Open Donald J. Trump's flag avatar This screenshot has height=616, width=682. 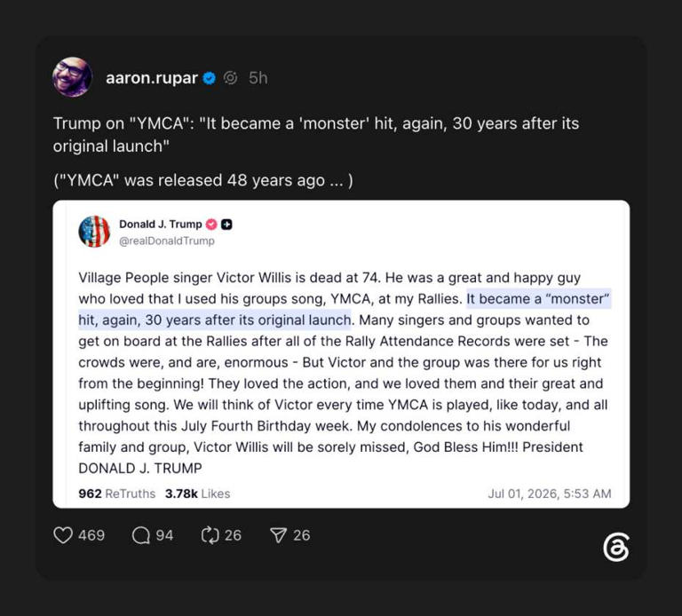94,232
